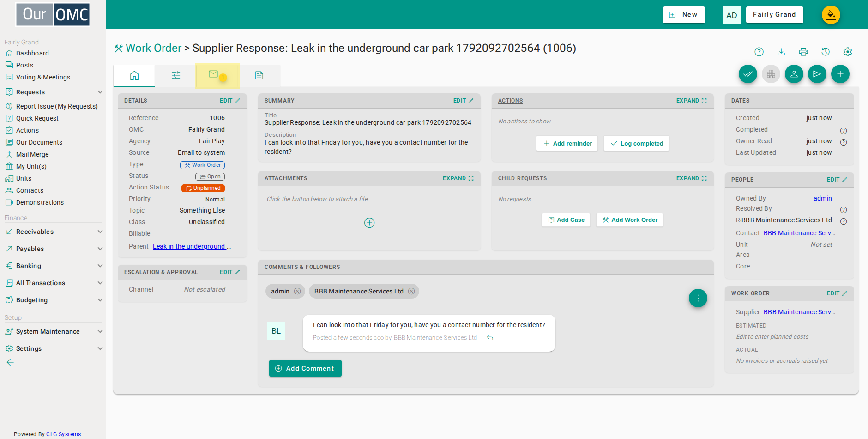The width and height of the screenshot is (868, 439).
Task: Open the Fairly Grand selector button
Action: 774,15
